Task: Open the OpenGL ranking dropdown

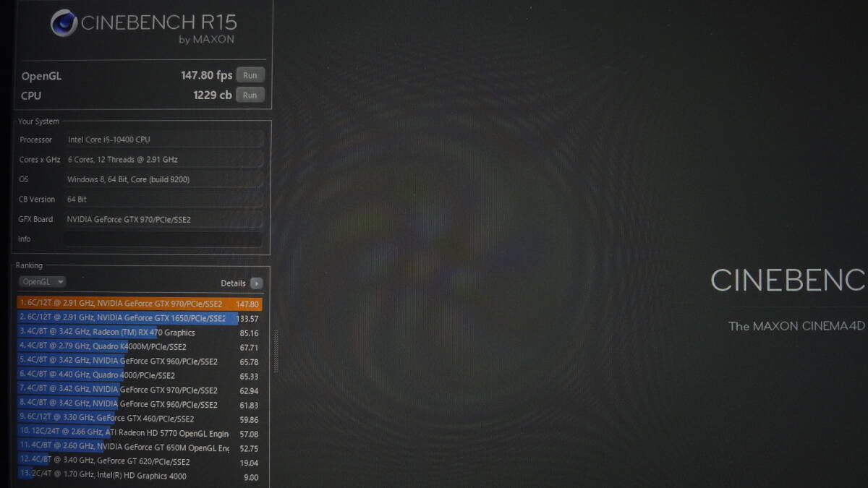Action: pyautogui.click(x=42, y=282)
